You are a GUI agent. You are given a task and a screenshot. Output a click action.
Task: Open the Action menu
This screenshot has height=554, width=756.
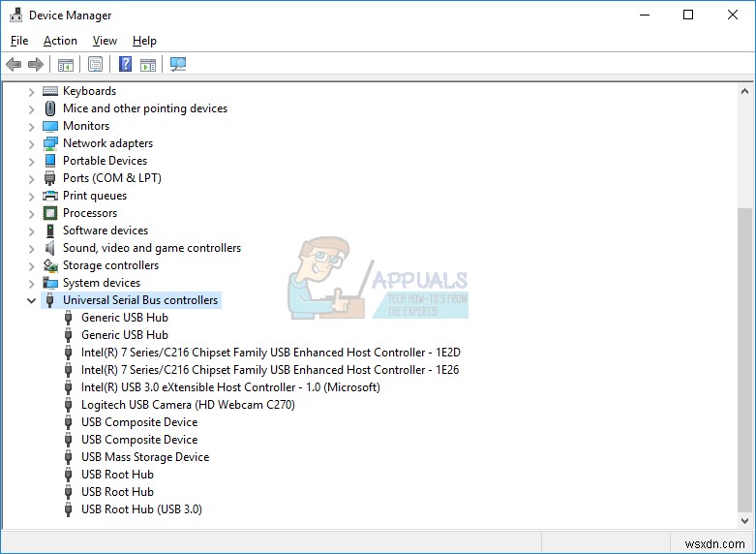tap(60, 41)
